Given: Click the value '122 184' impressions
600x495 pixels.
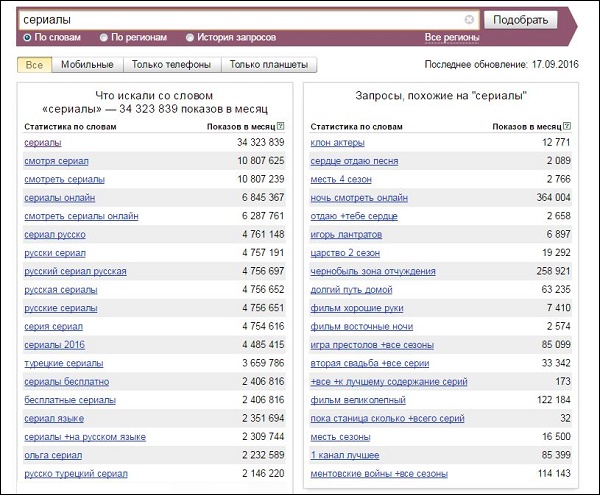Looking at the screenshot, I should click(554, 399).
